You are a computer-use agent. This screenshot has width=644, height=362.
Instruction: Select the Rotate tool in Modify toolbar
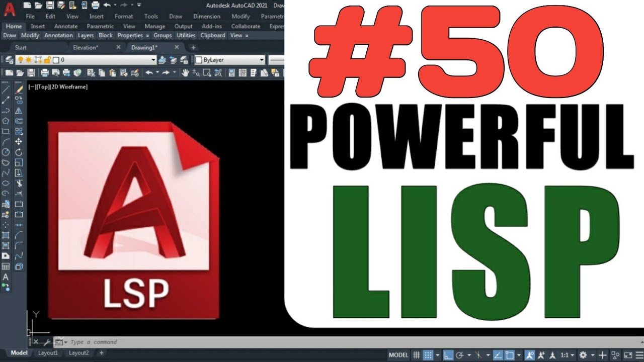[x=19, y=152]
